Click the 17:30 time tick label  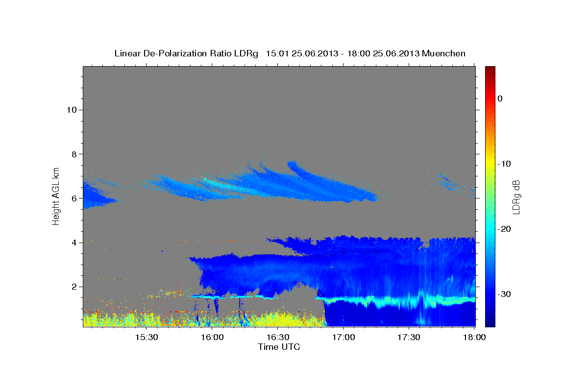point(409,338)
